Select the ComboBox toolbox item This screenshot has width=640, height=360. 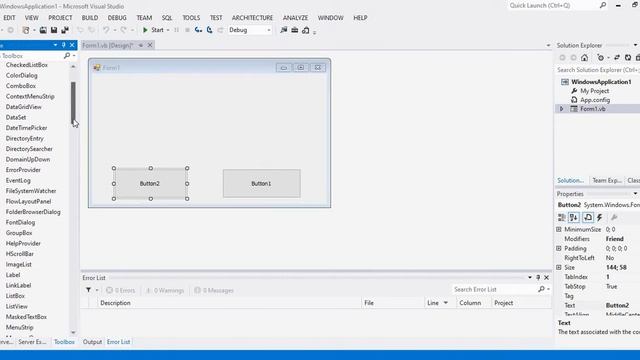tap(21, 86)
